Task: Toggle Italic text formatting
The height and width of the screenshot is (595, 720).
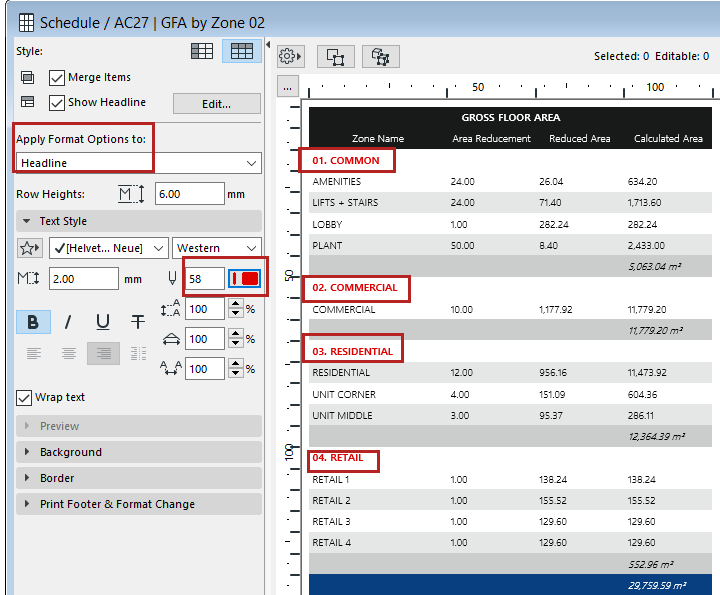Action: pos(68,321)
